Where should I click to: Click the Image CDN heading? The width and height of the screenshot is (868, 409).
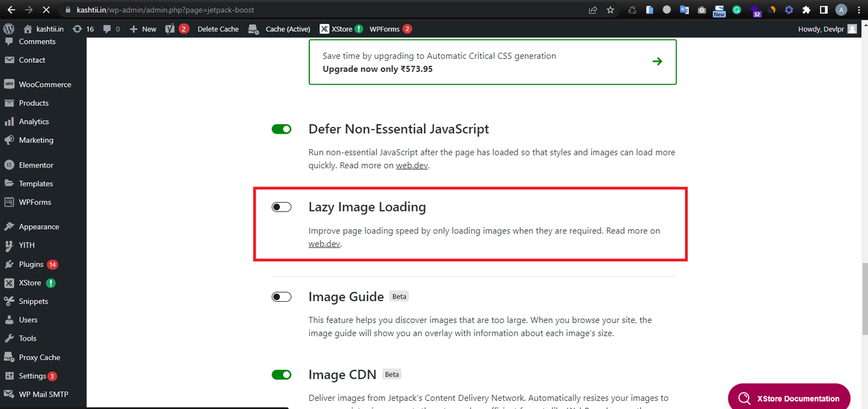pos(342,374)
